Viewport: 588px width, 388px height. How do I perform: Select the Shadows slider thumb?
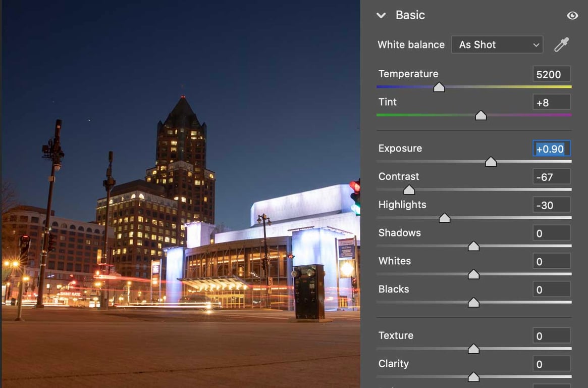tap(473, 246)
